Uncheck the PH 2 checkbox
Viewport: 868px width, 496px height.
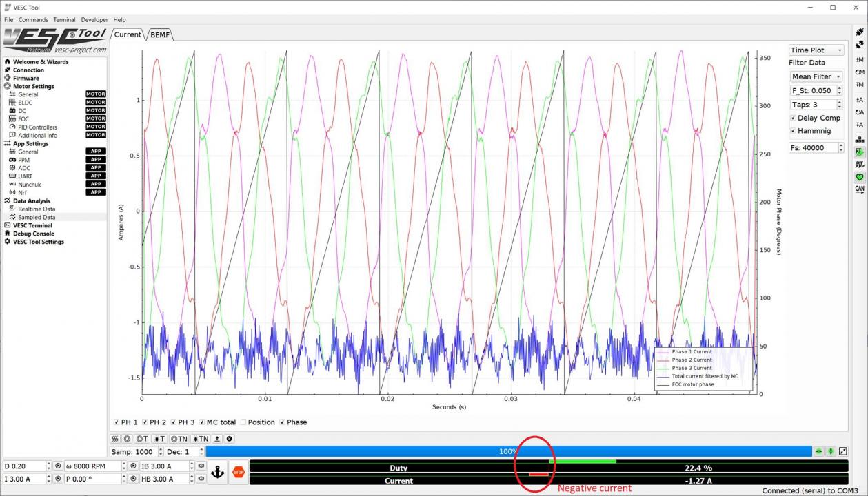tap(154, 422)
